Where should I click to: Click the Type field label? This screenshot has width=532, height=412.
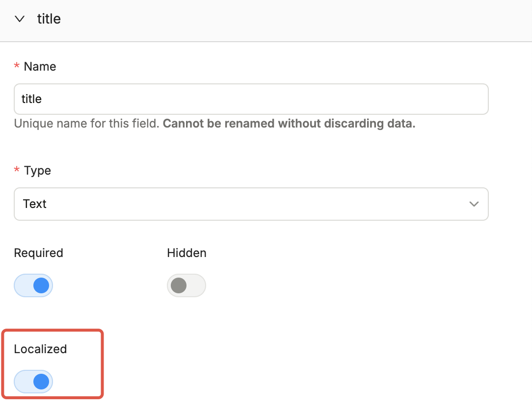[37, 171]
